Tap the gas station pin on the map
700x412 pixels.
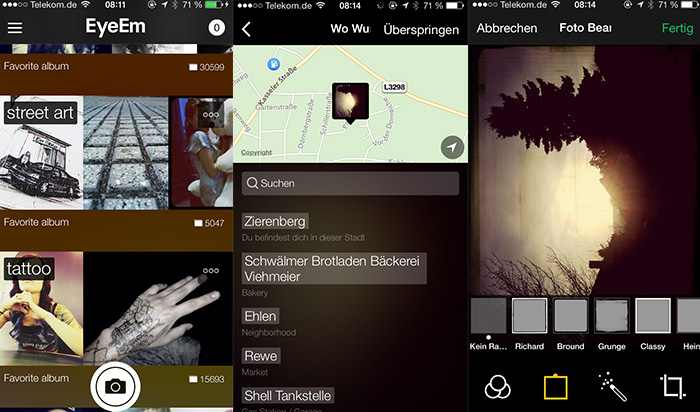(x=274, y=64)
